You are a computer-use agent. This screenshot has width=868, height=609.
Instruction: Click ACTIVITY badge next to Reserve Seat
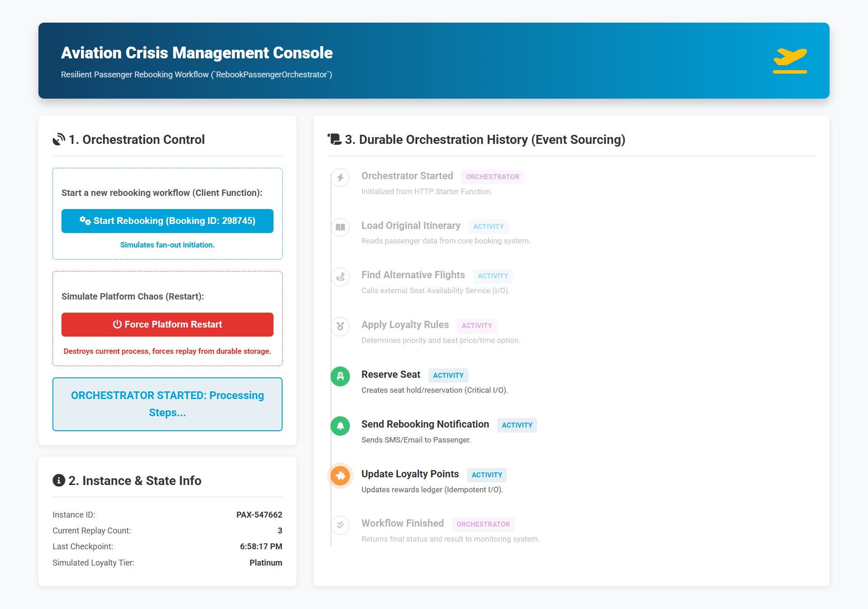pyautogui.click(x=448, y=376)
